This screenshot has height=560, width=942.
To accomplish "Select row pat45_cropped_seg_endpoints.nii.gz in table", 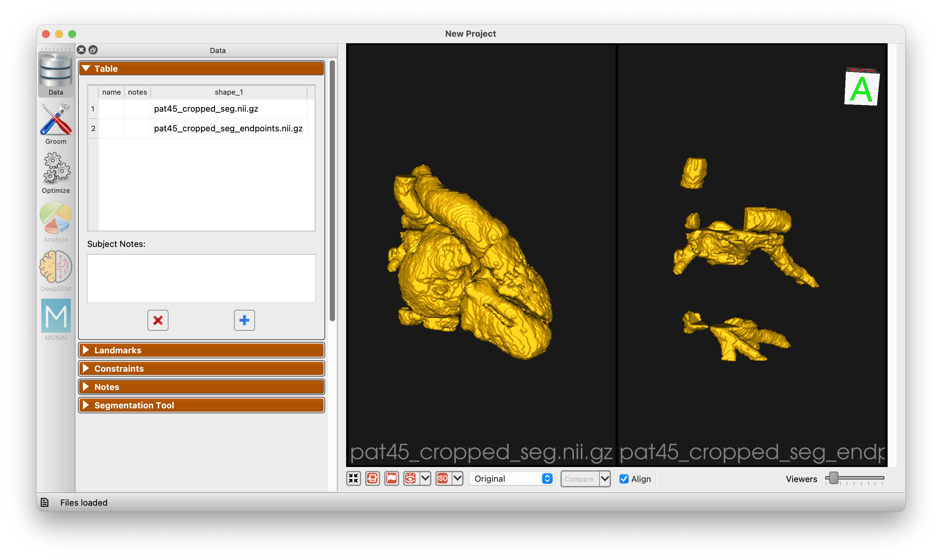I will (228, 129).
